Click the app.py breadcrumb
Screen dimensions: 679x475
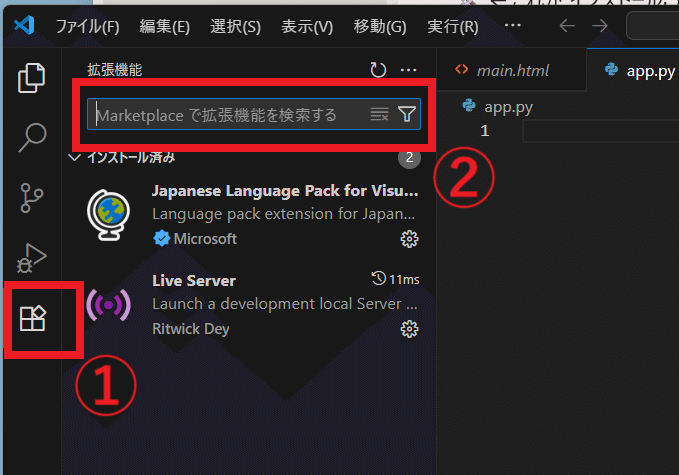point(508,107)
